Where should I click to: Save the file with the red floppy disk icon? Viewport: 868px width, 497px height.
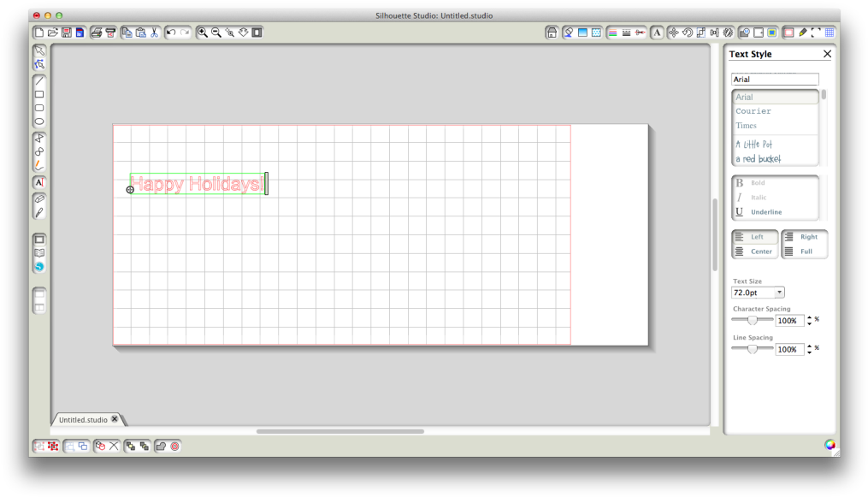tap(67, 33)
